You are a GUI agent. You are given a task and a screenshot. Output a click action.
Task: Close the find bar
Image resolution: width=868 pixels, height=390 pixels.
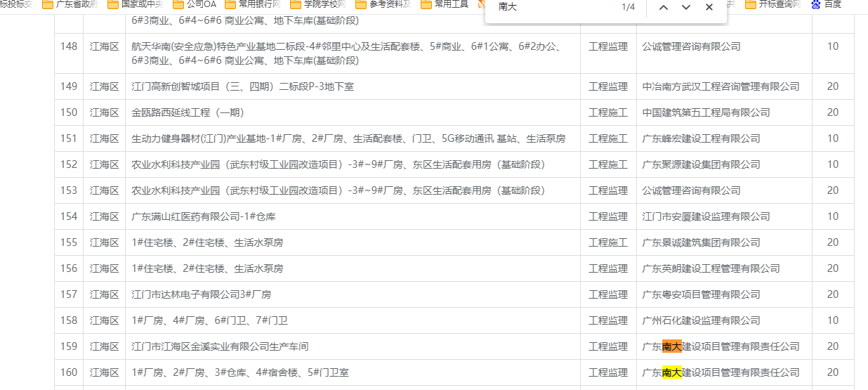tap(709, 7)
